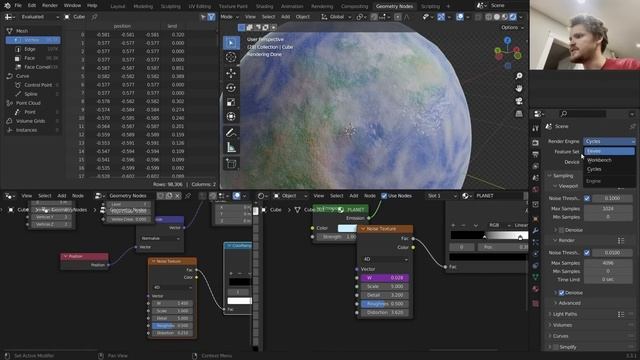640x360 pixels.
Task: Unlink the geometry node group with X icon
Action: [178, 196]
